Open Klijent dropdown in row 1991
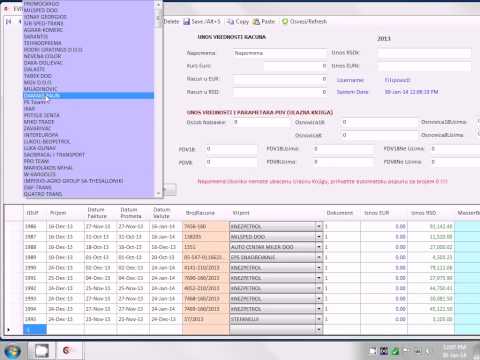 click(x=319, y=278)
